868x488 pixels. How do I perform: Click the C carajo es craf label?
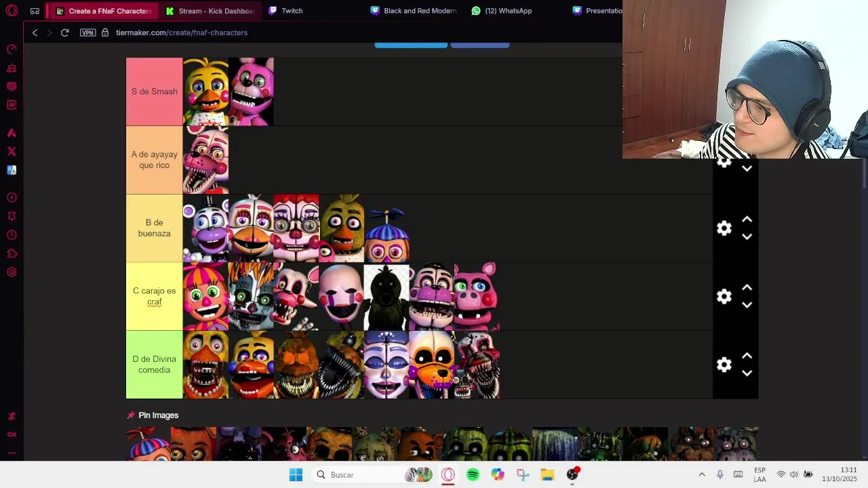point(154,296)
